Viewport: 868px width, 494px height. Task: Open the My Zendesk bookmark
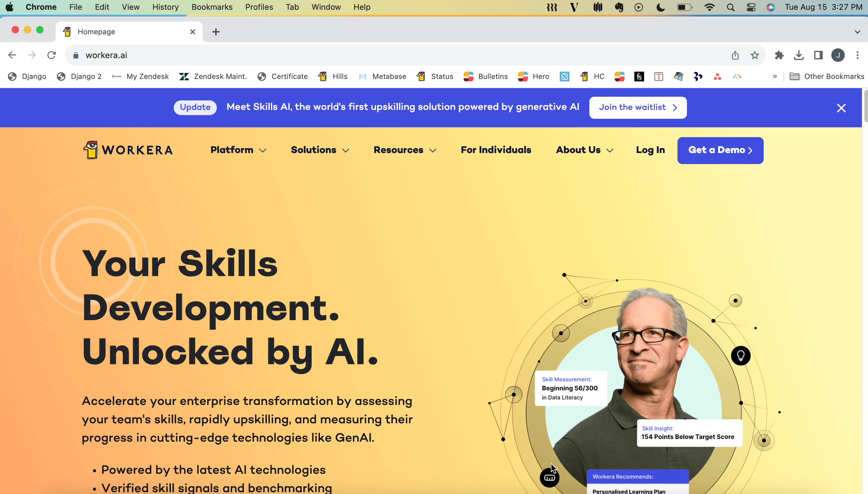click(x=140, y=76)
